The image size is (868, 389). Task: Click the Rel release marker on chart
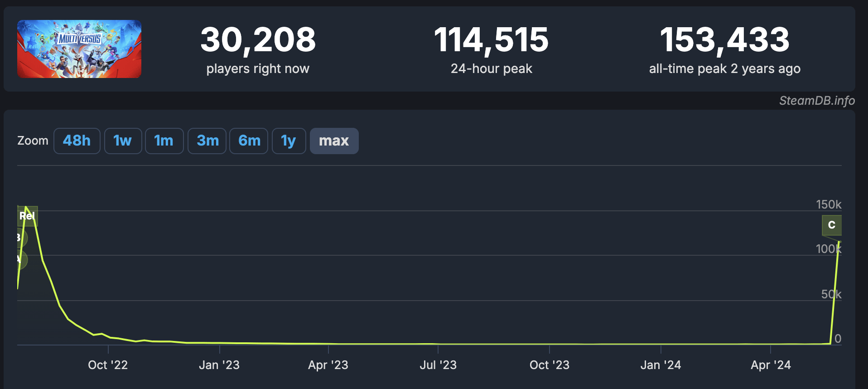(x=27, y=216)
